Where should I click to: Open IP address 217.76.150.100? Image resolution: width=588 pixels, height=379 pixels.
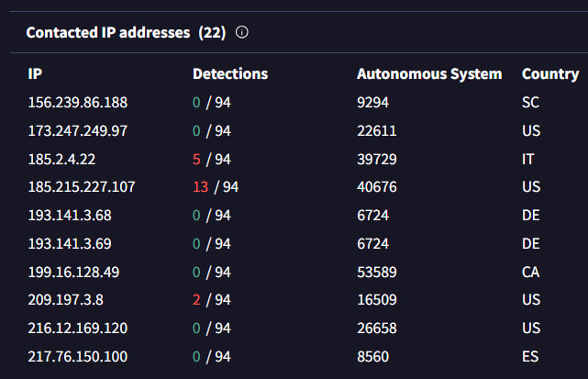(78, 356)
